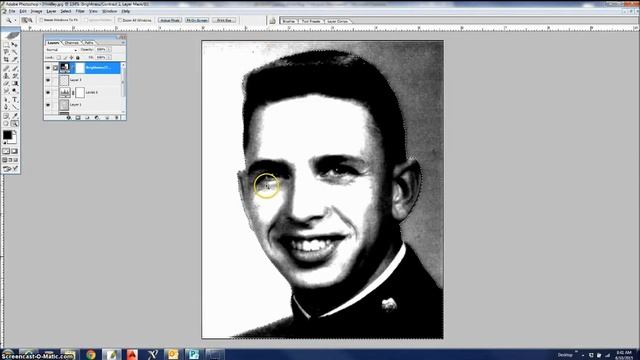Click Edit in ImageReady icon
This screenshot has height=360, width=640.
[x=11, y=169]
